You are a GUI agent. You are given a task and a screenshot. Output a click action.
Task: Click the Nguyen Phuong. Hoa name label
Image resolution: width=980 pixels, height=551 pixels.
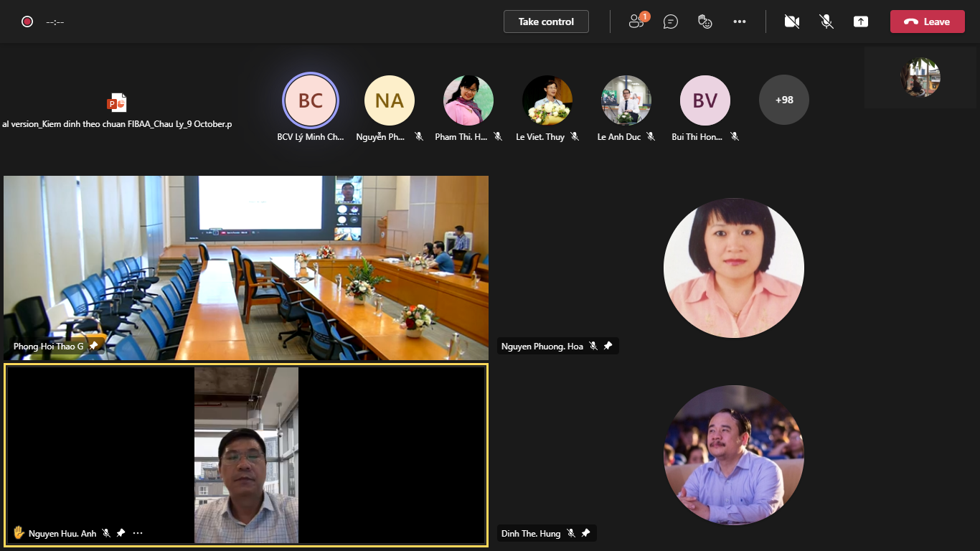[542, 347]
